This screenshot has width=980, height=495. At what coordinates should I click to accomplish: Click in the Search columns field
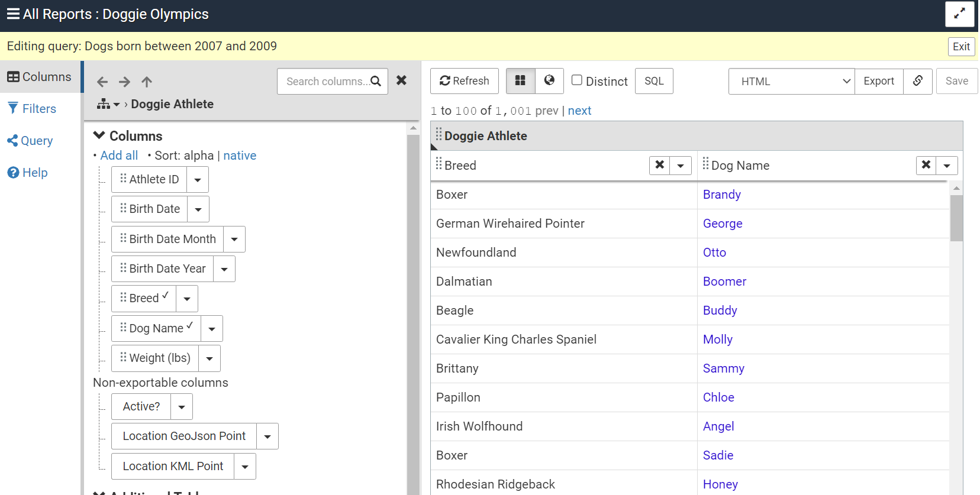[327, 82]
